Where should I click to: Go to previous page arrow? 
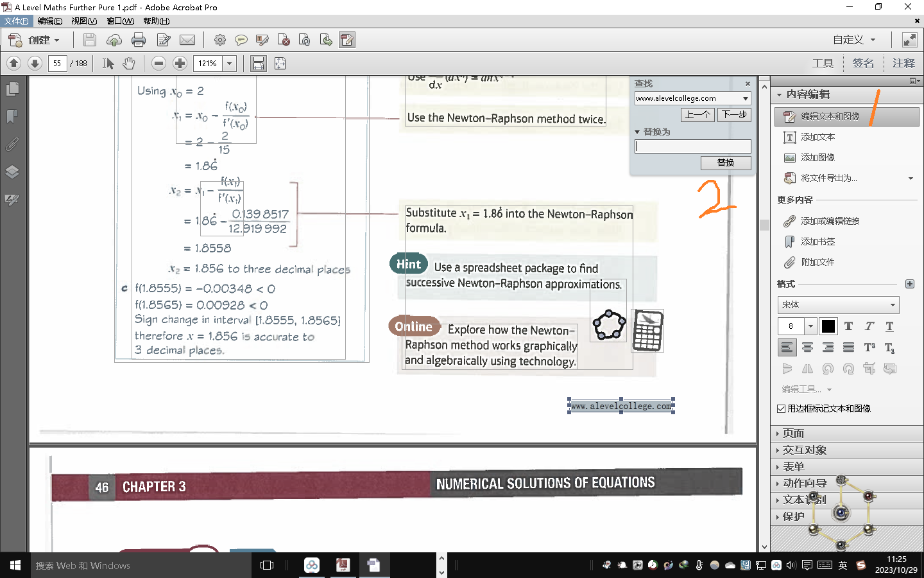[x=14, y=63]
